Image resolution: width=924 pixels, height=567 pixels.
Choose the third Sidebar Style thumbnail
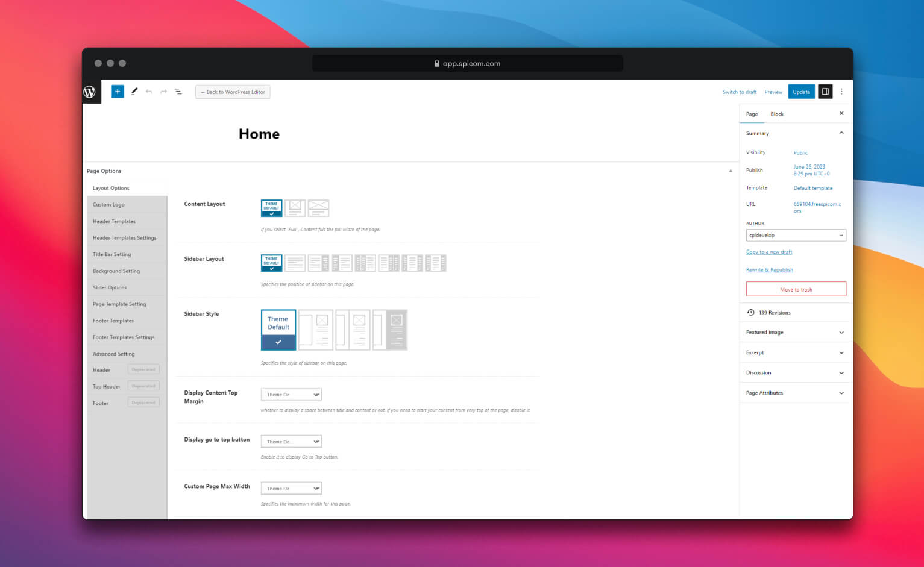click(x=353, y=330)
